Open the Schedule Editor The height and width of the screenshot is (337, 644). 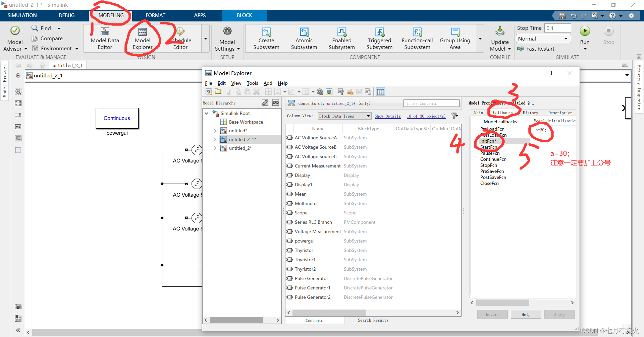[180, 38]
